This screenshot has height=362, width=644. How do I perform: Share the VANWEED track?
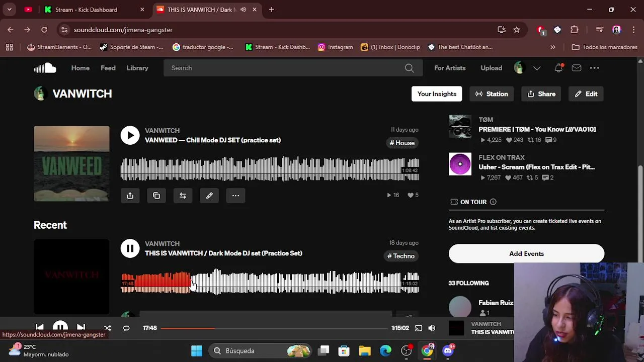pyautogui.click(x=130, y=196)
